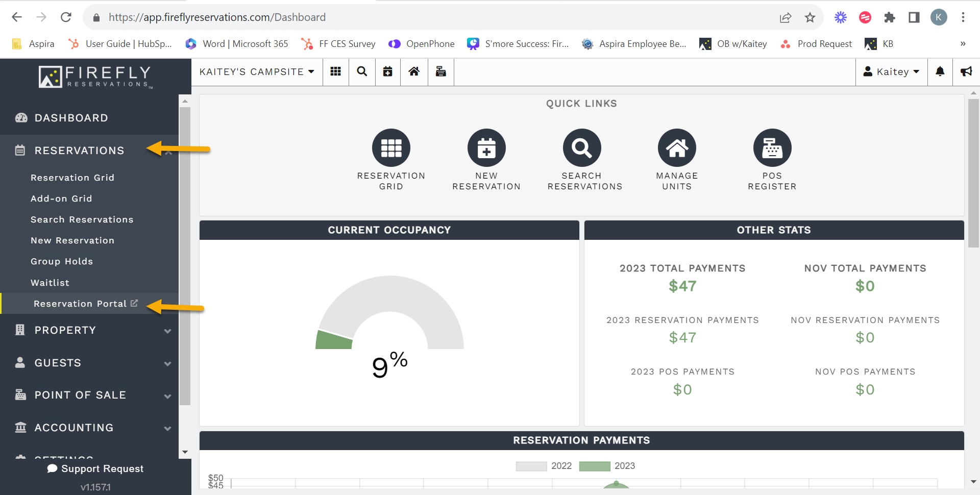Open the Kaitey's Campsite property dropdown
Screen dimensions: 980x495
257,71
